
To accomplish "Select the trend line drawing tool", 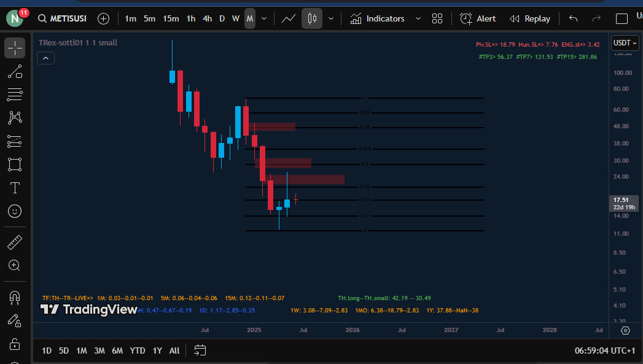I will [x=15, y=71].
